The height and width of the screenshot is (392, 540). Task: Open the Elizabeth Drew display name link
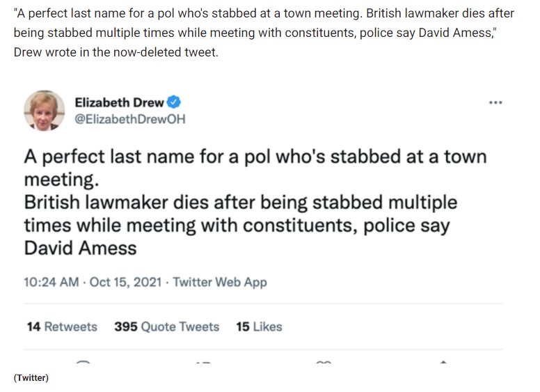[119, 102]
